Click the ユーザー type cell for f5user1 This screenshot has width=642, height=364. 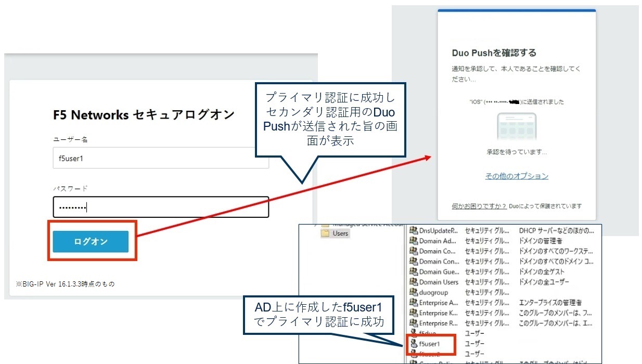tap(474, 344)
